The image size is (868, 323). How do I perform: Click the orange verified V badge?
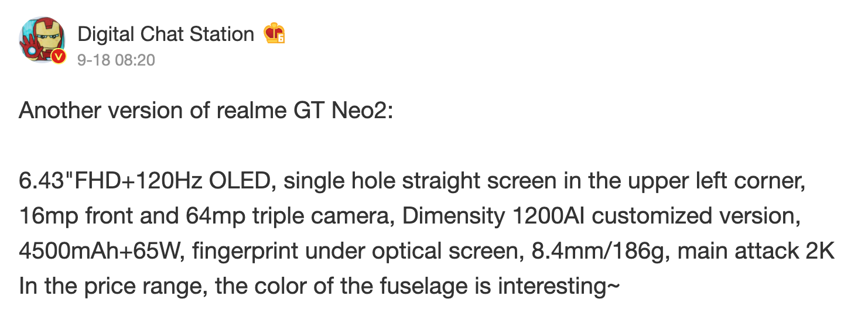57,57
